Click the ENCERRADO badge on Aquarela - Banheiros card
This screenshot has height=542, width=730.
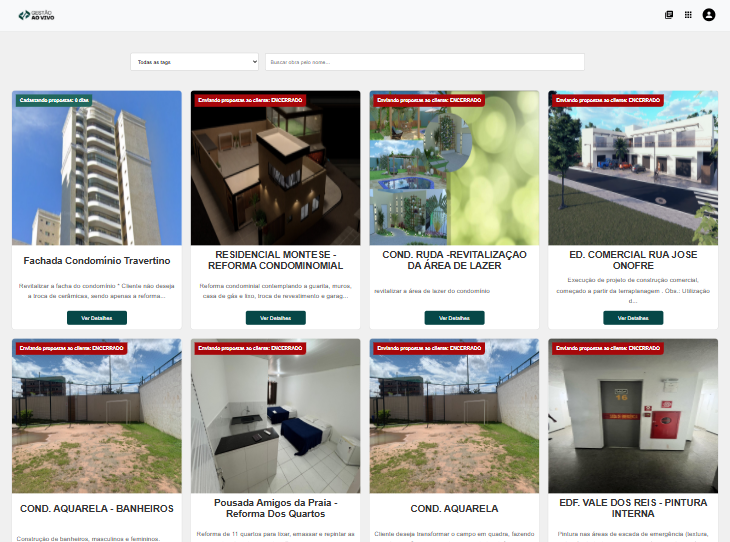[71, 348]
